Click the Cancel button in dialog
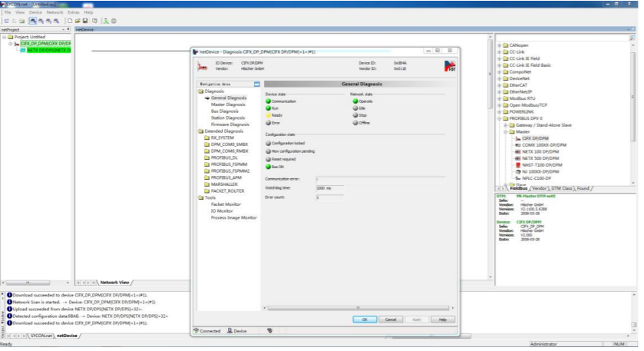Viewport: 644px width, 351px height. [391, 320]
